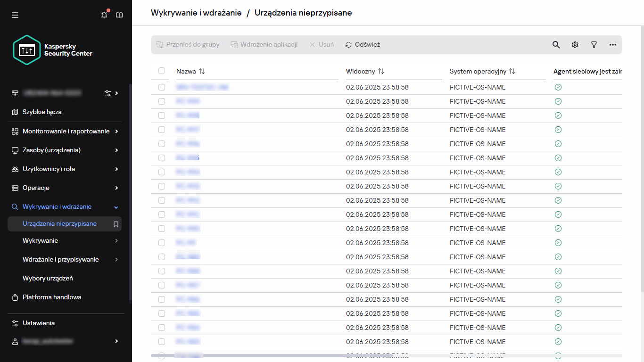Expand Monitorowanie i raportowanie section

(x=66, y=132)
